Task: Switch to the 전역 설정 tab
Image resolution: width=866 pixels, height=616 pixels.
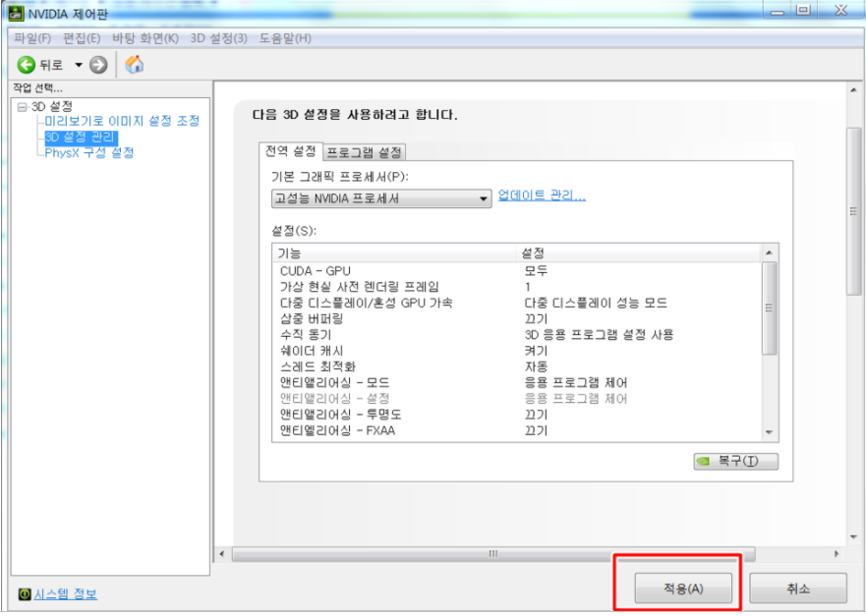Action: tap(291, 151)
